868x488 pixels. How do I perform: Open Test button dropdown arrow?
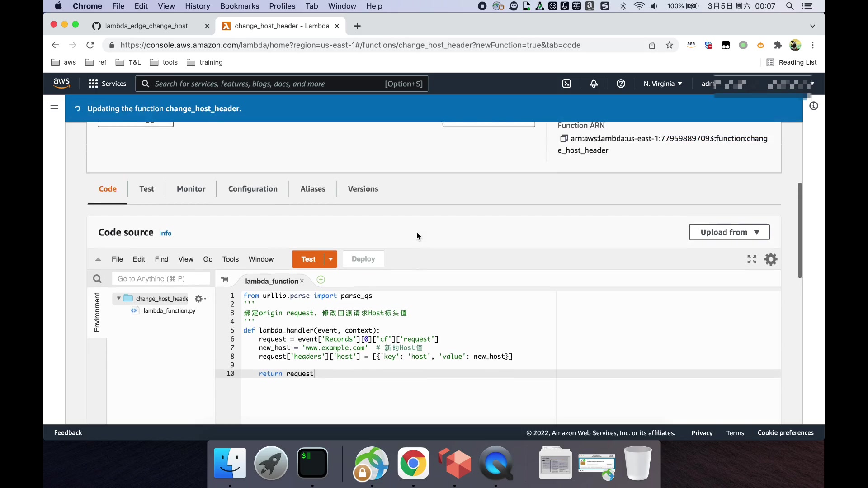(330, 259)
